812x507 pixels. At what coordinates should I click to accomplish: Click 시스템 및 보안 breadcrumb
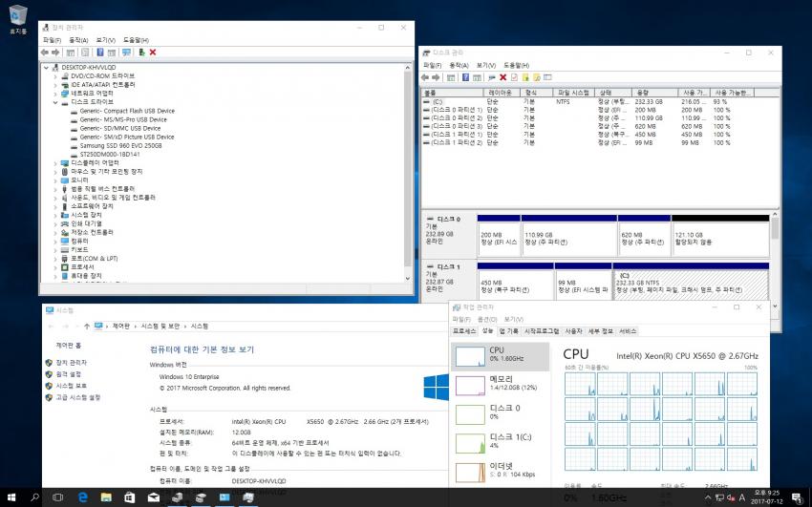(160, 327)
